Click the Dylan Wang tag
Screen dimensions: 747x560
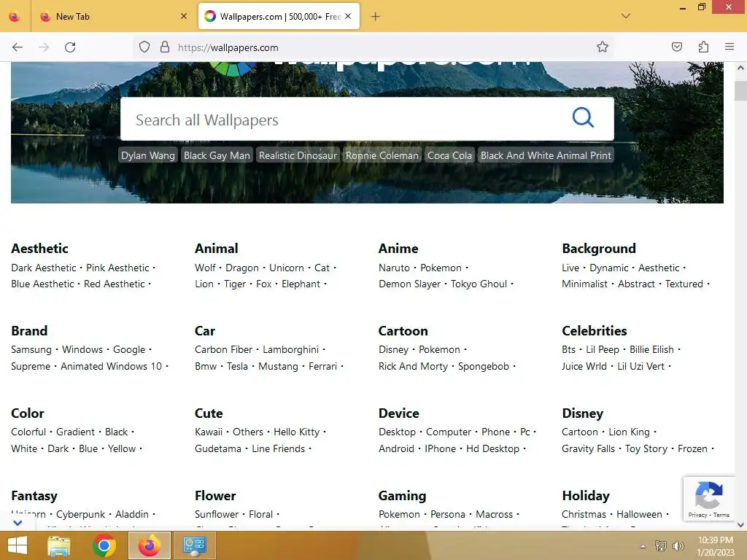(147, 155)
